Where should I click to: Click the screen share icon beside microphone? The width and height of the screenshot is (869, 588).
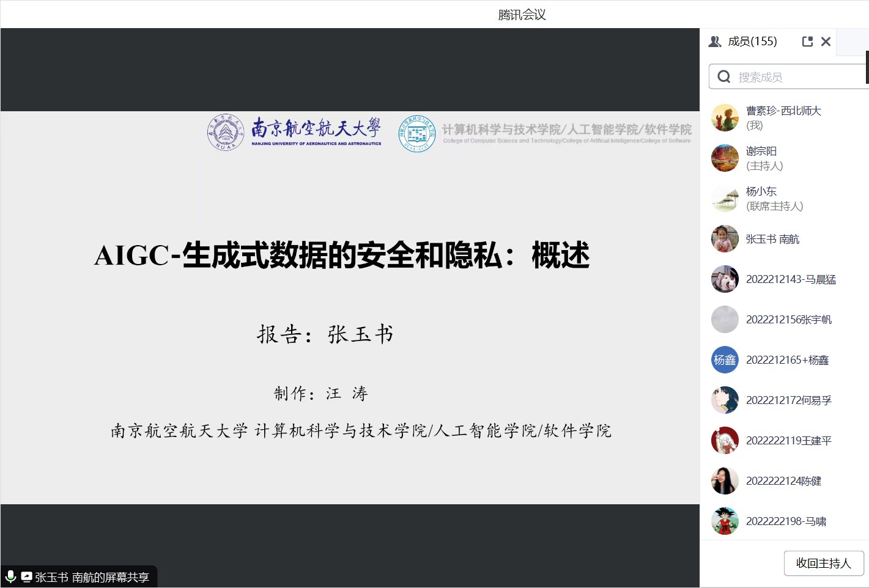point(26,576)
